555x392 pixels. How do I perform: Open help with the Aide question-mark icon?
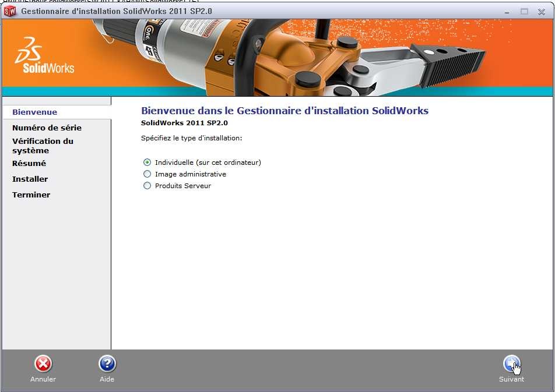pyautogui.click(x=107, y=363)
